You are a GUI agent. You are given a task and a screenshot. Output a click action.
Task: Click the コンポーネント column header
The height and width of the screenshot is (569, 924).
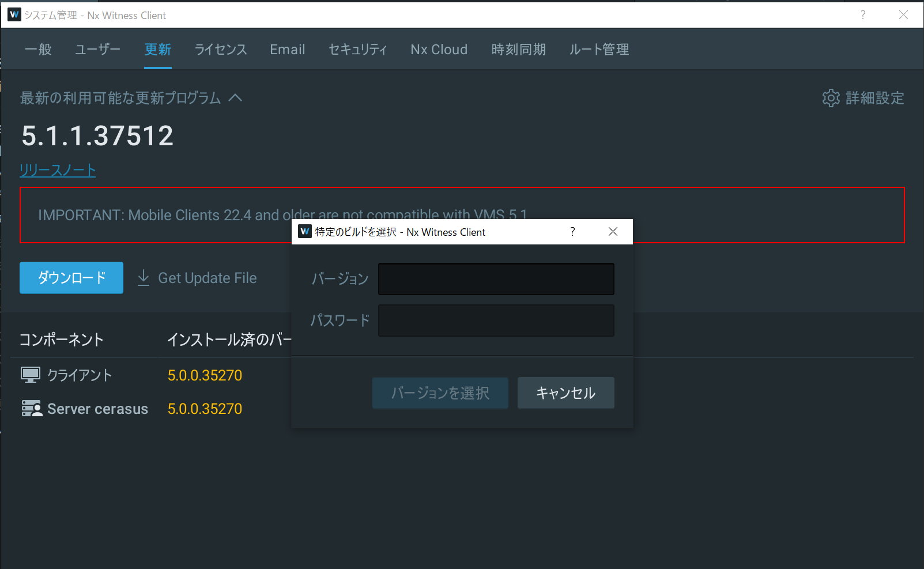pos(62,340)
